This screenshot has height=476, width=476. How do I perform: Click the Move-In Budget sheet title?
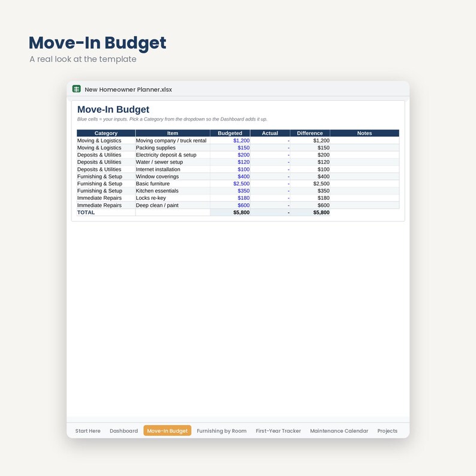113,109
